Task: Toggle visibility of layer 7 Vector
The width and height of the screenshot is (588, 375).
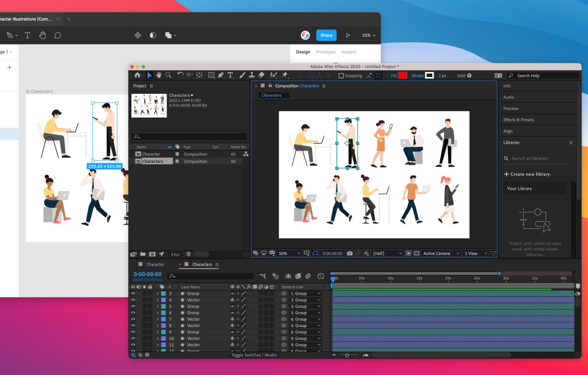Action: coord(133,319)
